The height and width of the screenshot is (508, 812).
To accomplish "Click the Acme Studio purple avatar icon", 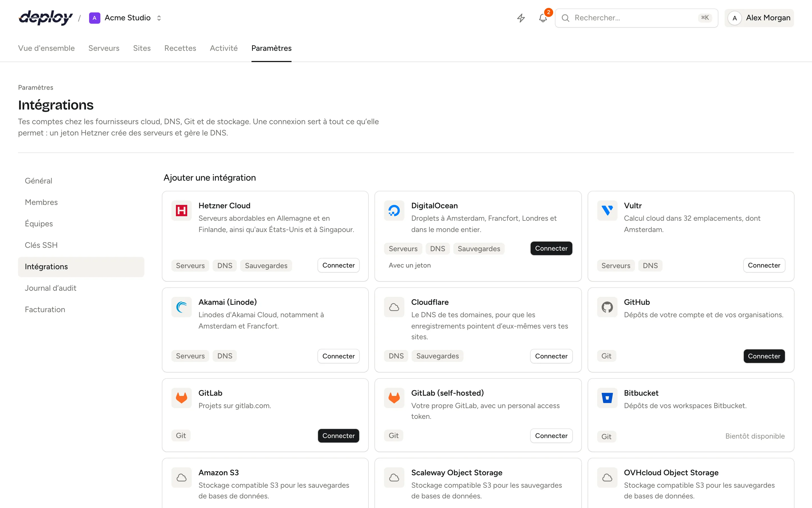I will click(95, 18).
